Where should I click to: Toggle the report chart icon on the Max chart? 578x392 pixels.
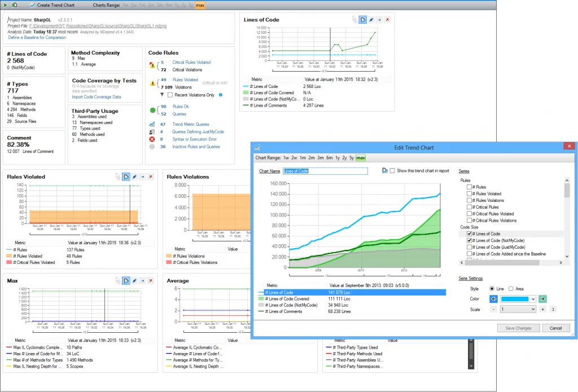click(126, 280)
